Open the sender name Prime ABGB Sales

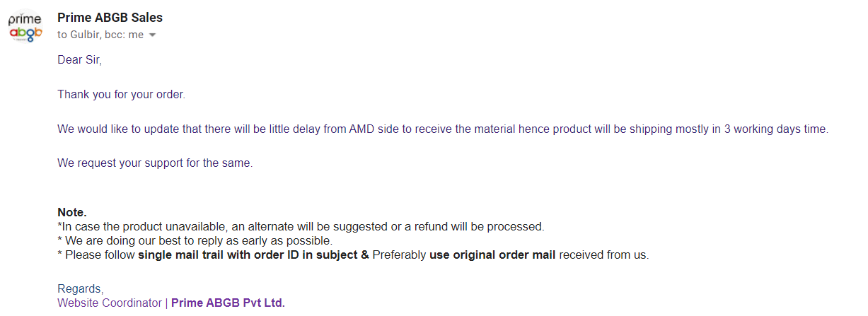(110, 18)
